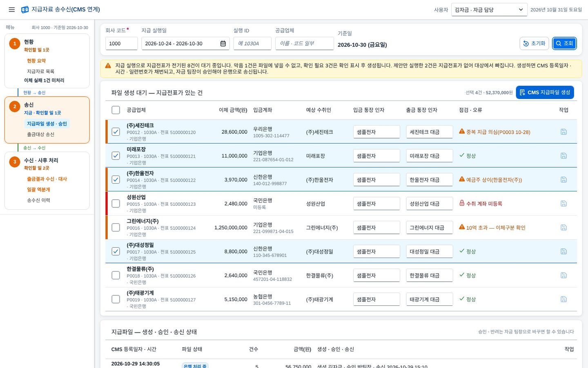The width and height of the screenshot is (588, 368).
Task: Uncheck the (주)한울전자 row checkbox
Action: click(116, 180)
